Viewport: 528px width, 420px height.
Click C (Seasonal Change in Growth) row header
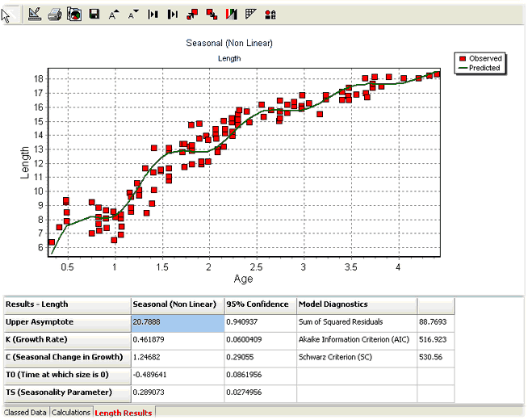[67, 359]
